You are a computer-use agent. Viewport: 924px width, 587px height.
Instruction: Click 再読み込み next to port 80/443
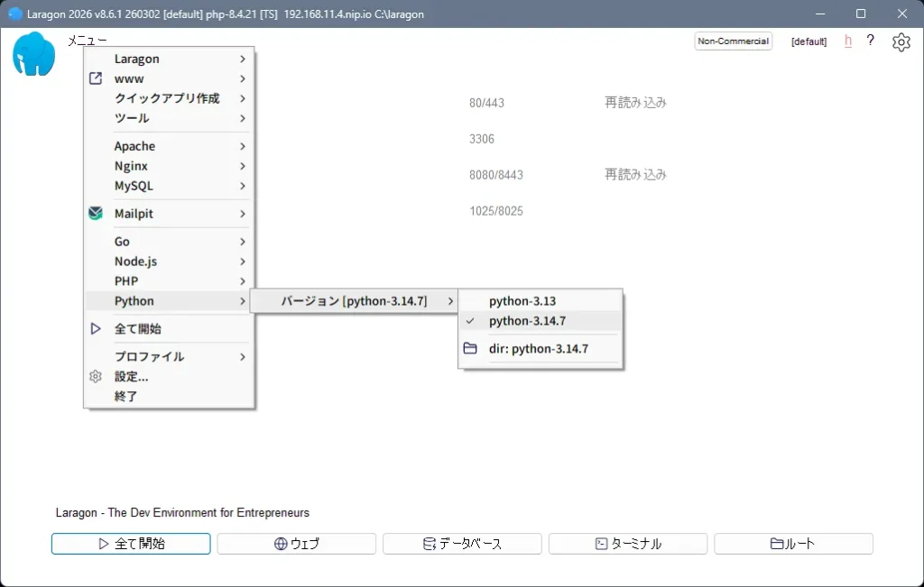635,103
